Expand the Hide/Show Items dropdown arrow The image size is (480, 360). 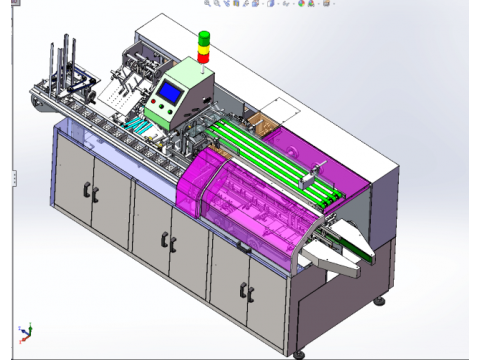294,4
